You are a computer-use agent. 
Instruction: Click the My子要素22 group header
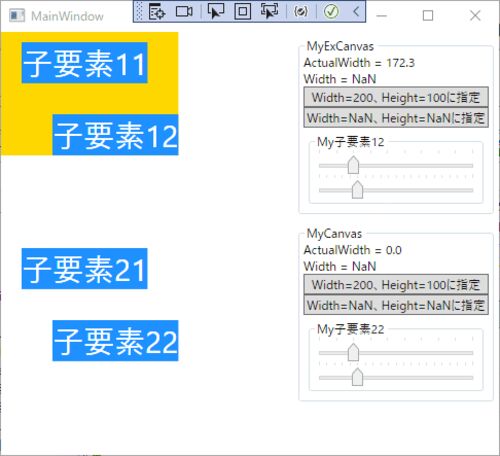pos(351,329)
